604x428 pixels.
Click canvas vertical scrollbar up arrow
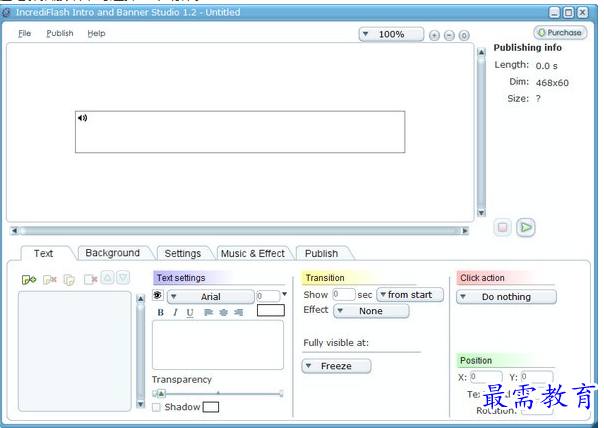482,52
